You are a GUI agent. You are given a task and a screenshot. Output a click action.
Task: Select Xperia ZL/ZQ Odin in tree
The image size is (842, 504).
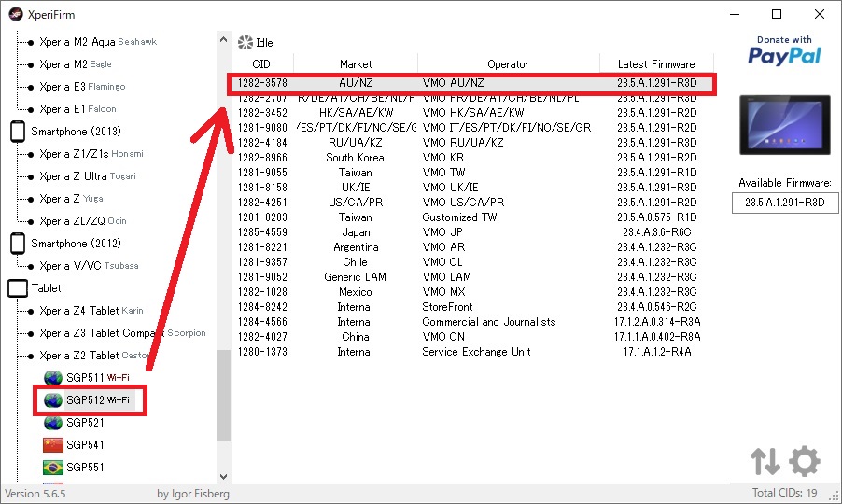(x=83, y=221)
